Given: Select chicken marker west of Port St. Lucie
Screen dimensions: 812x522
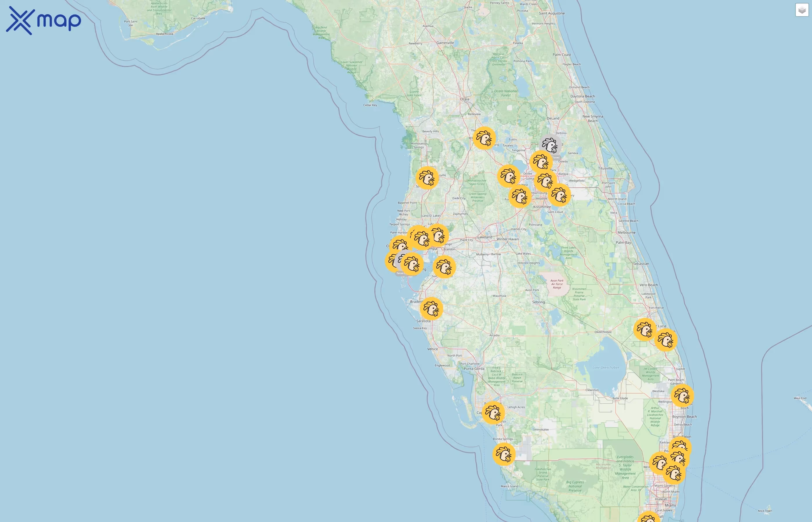Looking at the screenshot, I should point(645,329).
